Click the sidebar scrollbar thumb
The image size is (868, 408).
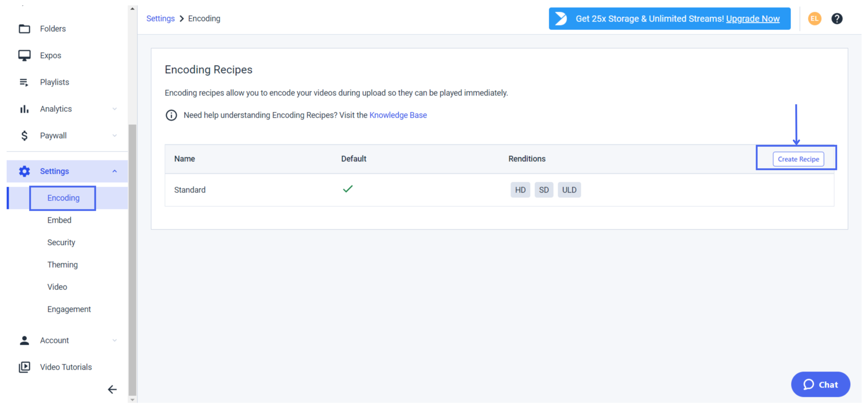click(132, 259)
